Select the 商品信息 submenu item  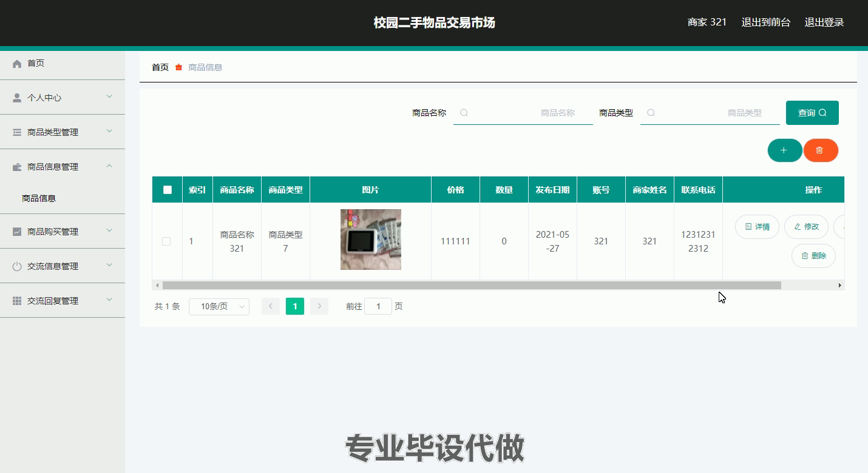[63, 198]
